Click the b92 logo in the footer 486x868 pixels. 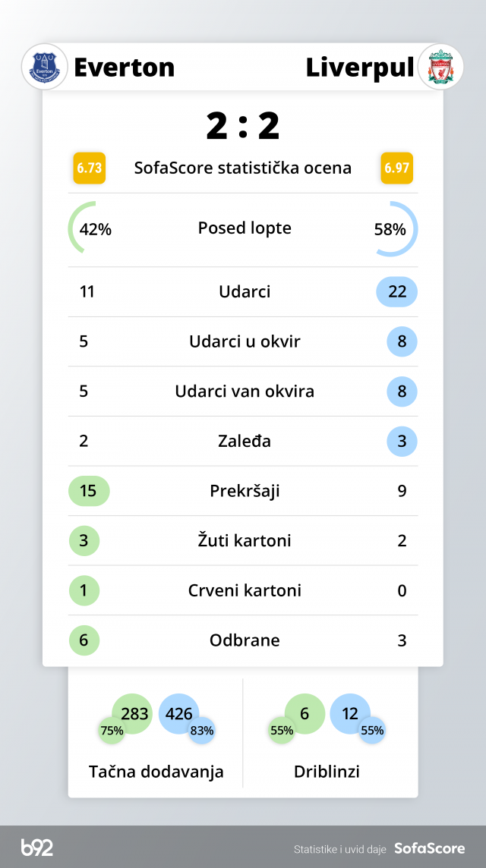pos(37,848)
